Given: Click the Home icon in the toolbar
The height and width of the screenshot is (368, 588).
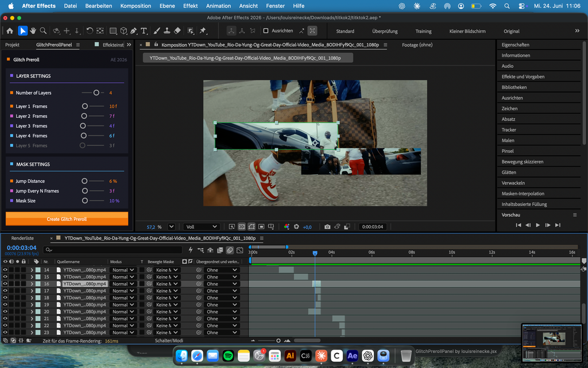Looking at the screenshot, I should [10, 31].
